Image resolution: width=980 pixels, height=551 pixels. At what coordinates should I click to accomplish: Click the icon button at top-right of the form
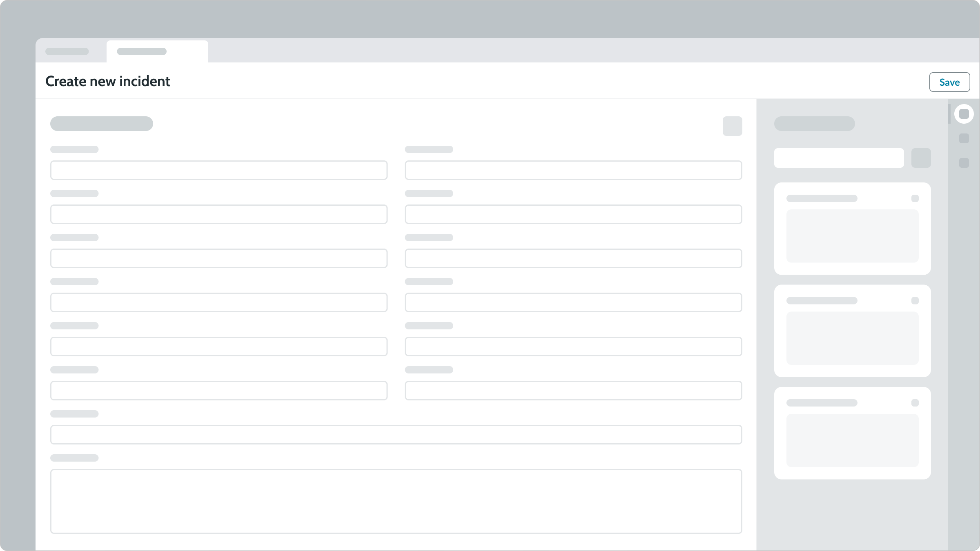point(733,127)
